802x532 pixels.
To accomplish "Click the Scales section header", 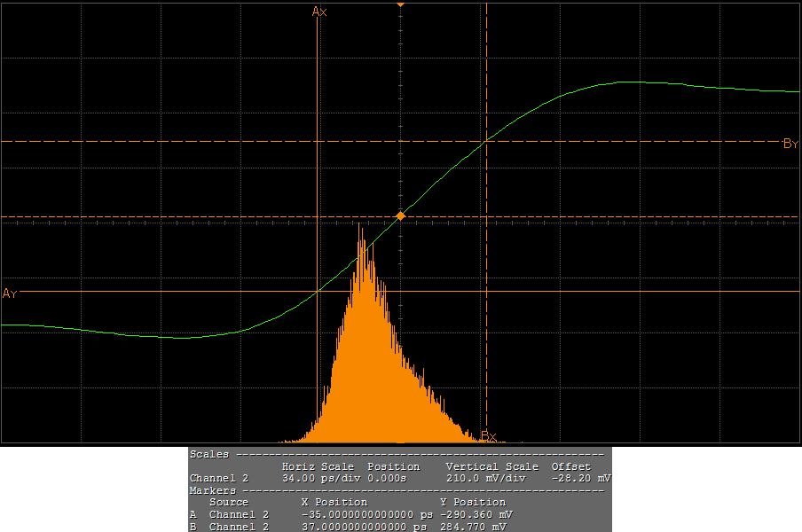I will (209, 454).
